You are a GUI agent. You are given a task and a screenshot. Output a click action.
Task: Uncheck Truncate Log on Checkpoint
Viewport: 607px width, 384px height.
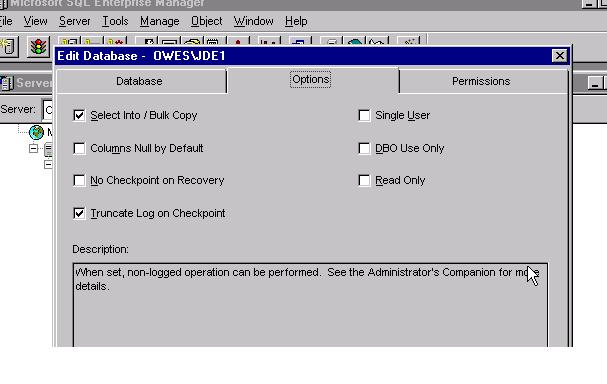click(x=79, y=213)
